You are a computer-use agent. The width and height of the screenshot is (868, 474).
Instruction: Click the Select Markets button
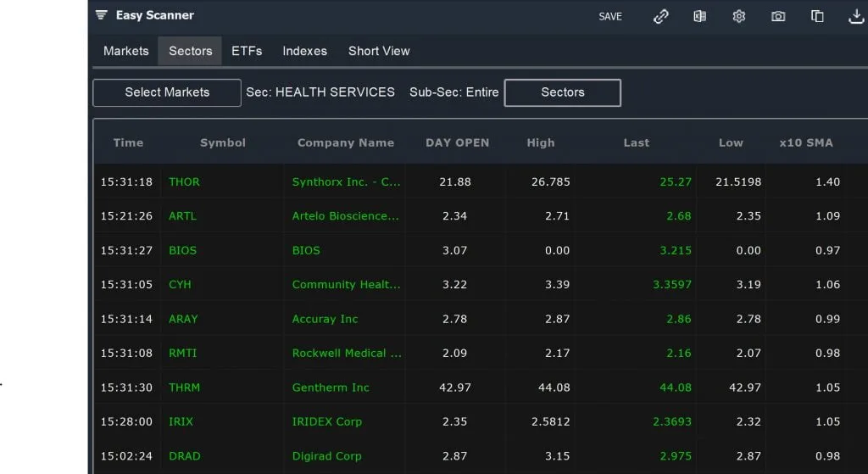[167, 92]
